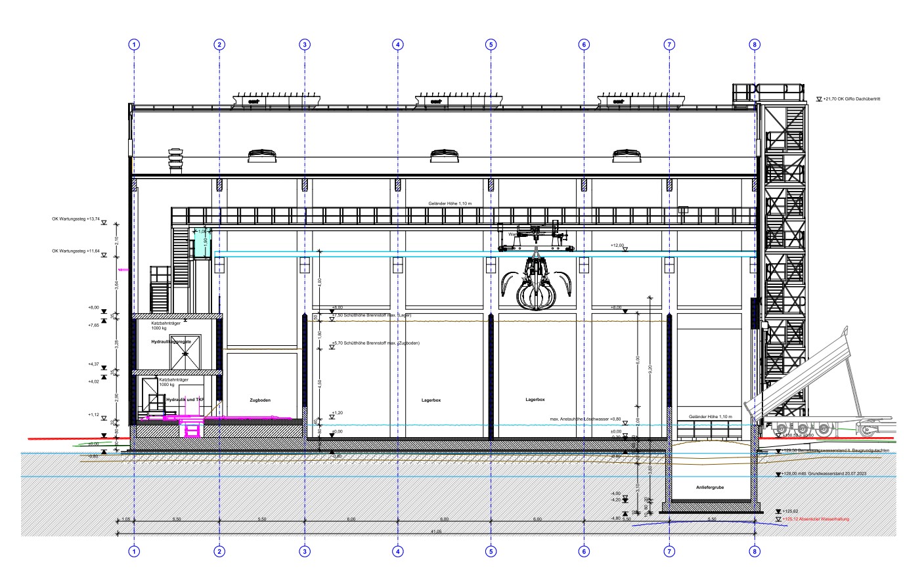Click top grid axis bubble 4

398,45
